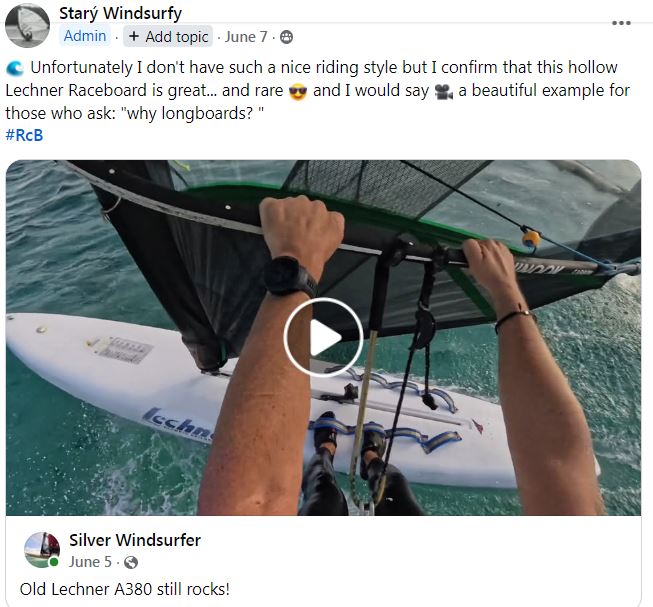Viewport: 653px width, 607px height.
Task: Play the windsurfing video
Action: pos(323,337)
